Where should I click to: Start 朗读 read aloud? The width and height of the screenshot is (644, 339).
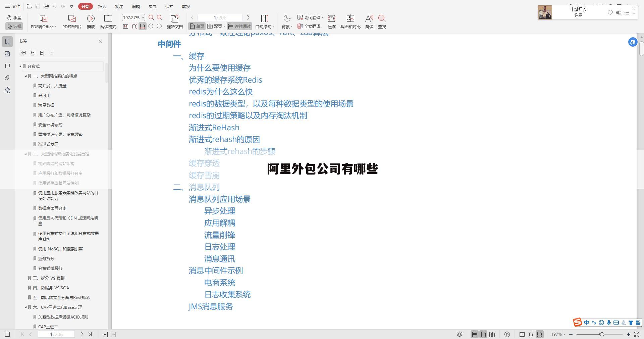369,21
